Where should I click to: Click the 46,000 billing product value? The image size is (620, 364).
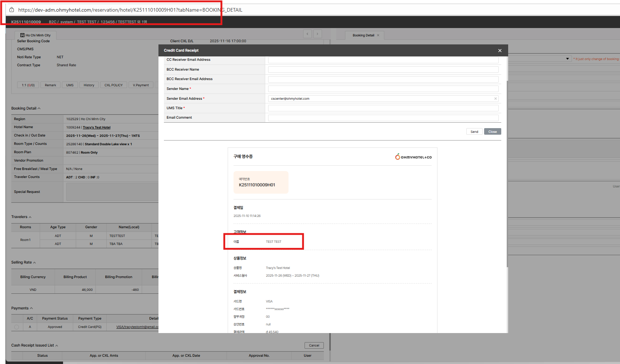pyautogui.click(x=87, y=290)
